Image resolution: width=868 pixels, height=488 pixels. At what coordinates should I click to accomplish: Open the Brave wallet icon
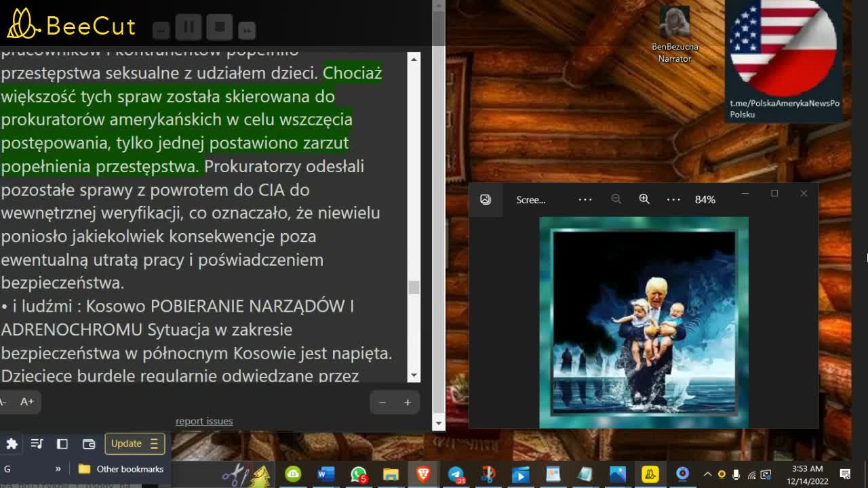coord(89,444)
